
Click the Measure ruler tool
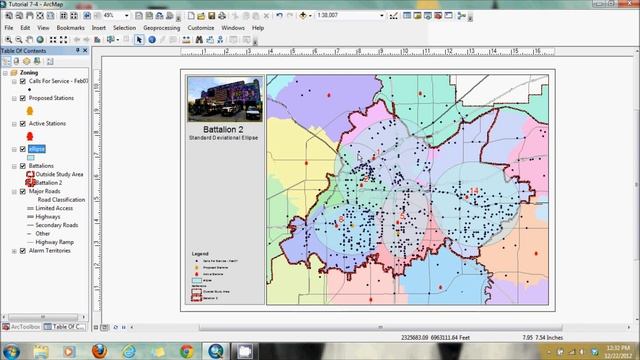click(x=186, y=40)
